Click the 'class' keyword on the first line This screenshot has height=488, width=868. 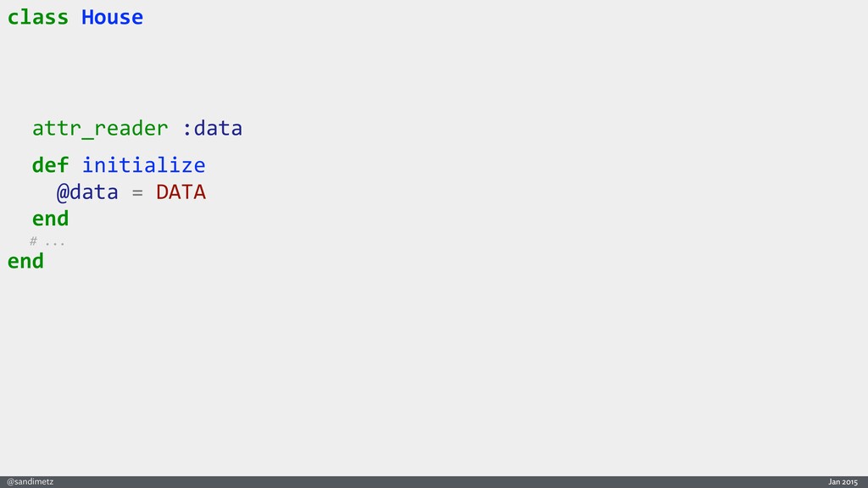point(37,17)
